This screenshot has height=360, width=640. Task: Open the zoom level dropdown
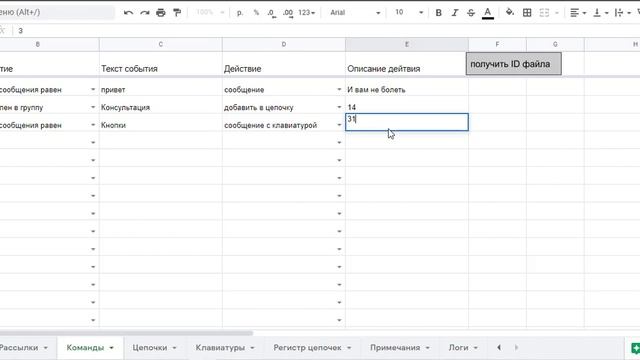coord(210,13)
